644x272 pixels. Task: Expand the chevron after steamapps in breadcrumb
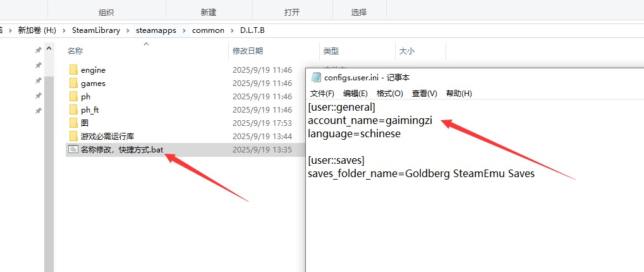click(x=185, y=30)
